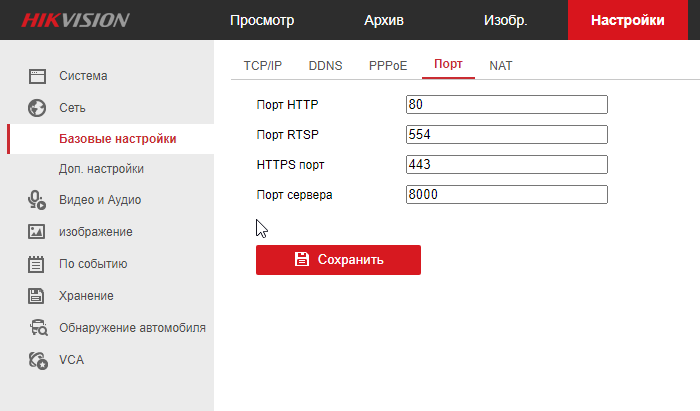Click the Хранение floppy disk icon
This screenshot has height=411, width=700.
point(36,296)
